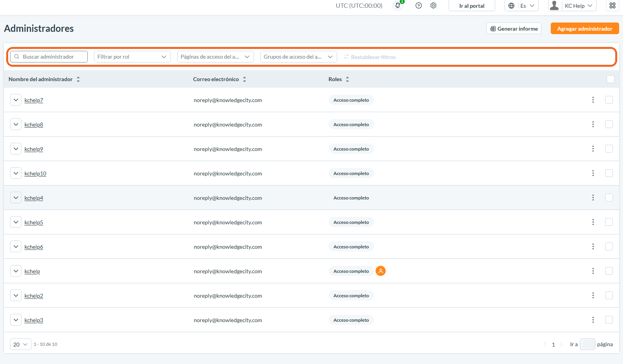Sort by Correo electrónico column
This screenshot has height=364, width=623.
tap(244, 79)
